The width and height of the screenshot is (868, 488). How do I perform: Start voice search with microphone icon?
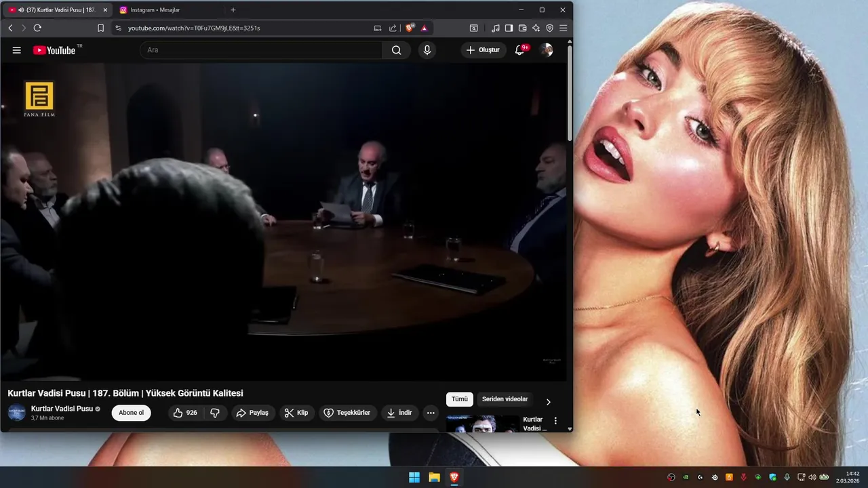[x=427, y=50]
